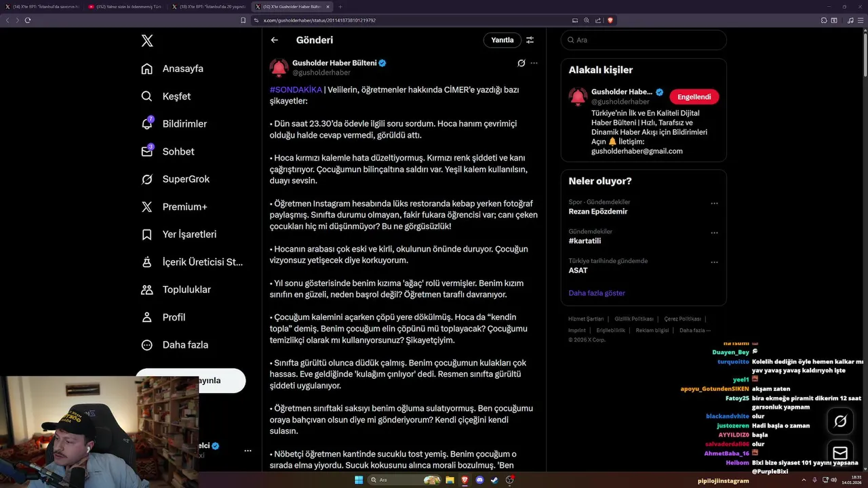Open SuperGrok from sidebar
This screenshot has height=488, width=868.
pyautogui.click(x=175, y=180)
